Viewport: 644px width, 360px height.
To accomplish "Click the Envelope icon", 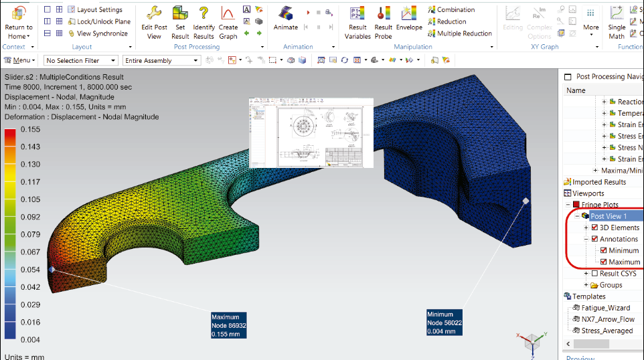I will [x=408, y=13].
